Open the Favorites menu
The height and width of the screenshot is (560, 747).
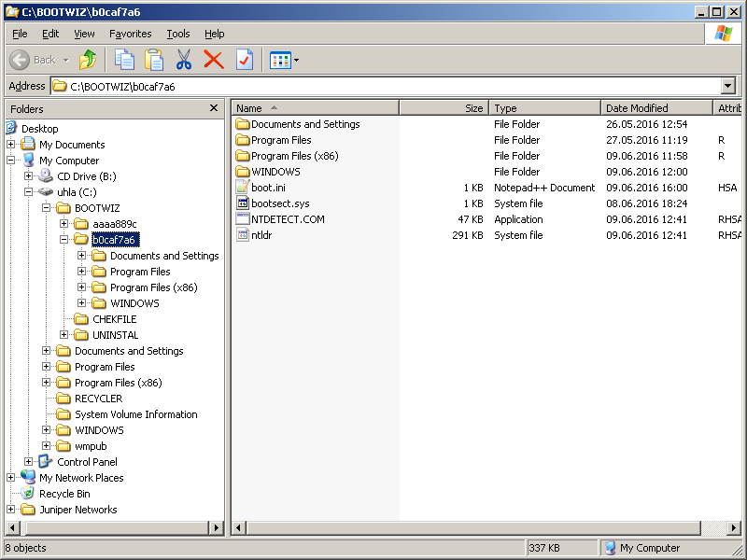pyautogui.click(x=130, y=34)
